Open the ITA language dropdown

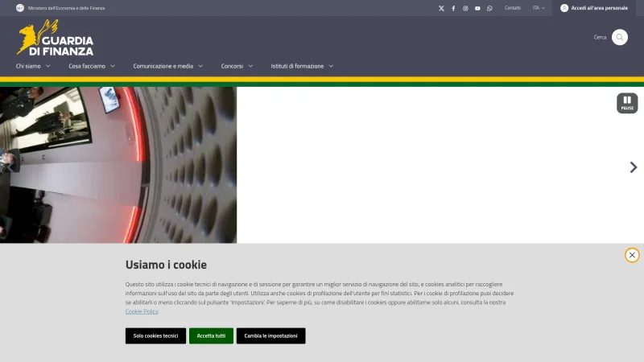pyautogui.click(x=539, y=8)
